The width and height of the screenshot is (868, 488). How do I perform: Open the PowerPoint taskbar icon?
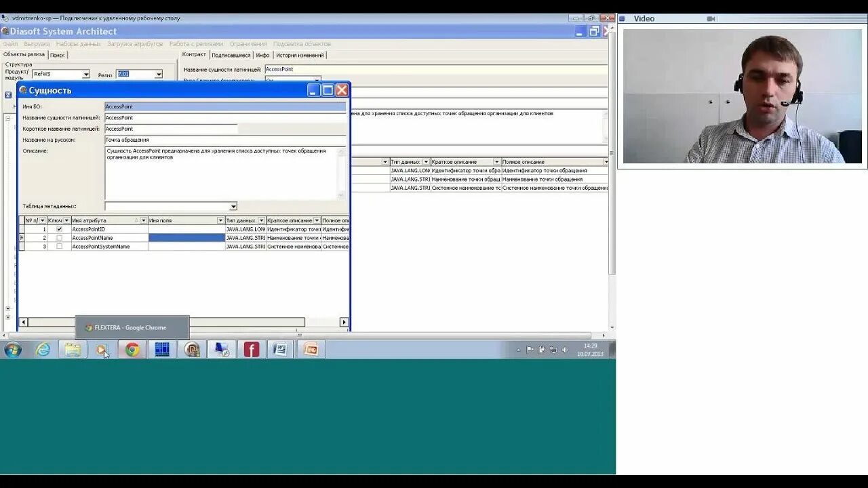coord(311,350)
